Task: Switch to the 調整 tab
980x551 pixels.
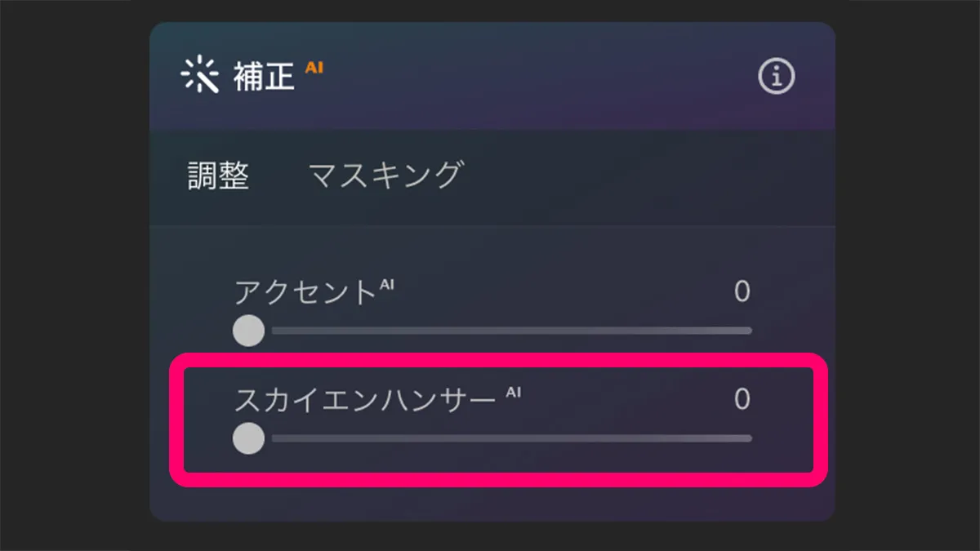Action: [218, 176]
